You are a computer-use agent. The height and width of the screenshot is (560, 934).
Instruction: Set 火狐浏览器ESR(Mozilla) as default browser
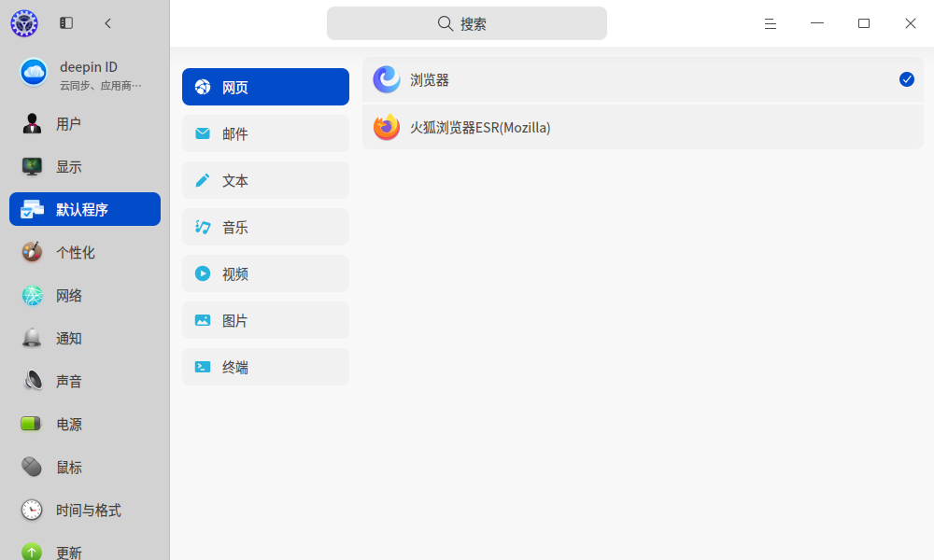643,127
